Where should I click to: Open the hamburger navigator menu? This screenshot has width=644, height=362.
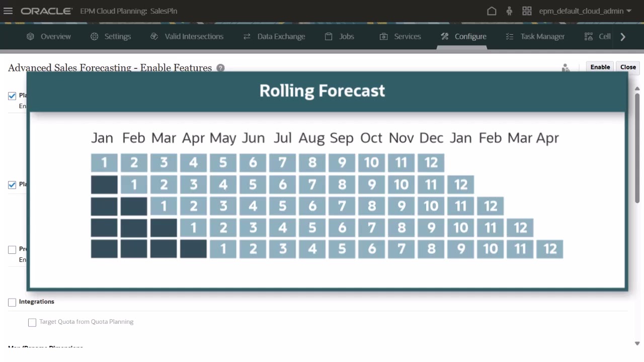coord(8,11)
